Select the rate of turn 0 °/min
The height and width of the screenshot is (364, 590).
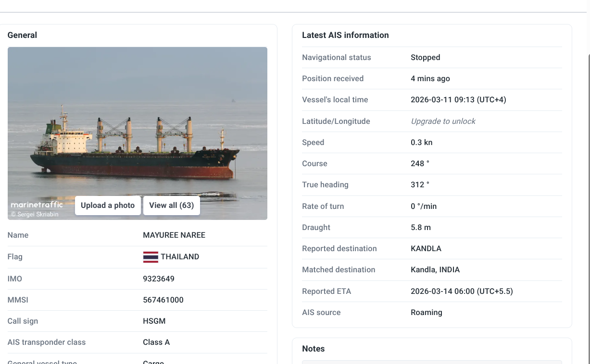(424, 206)
